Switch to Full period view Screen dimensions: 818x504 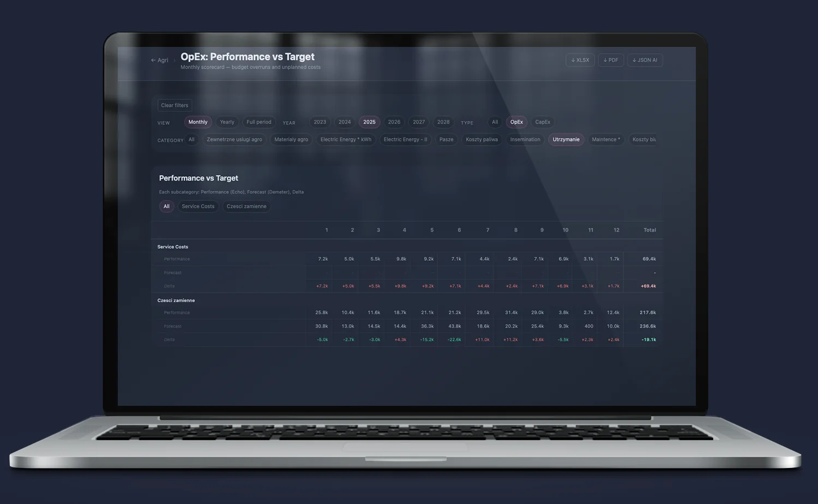258,122
